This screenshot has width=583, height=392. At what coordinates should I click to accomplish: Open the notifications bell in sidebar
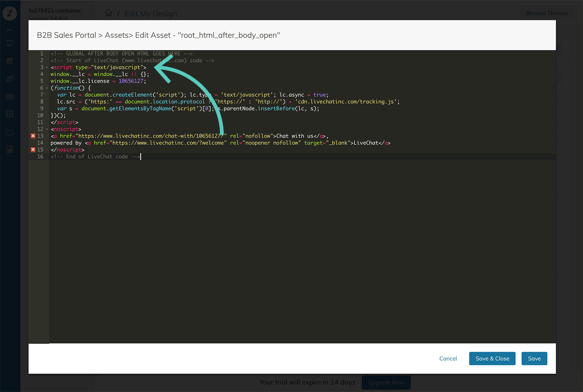click(10, 43)
